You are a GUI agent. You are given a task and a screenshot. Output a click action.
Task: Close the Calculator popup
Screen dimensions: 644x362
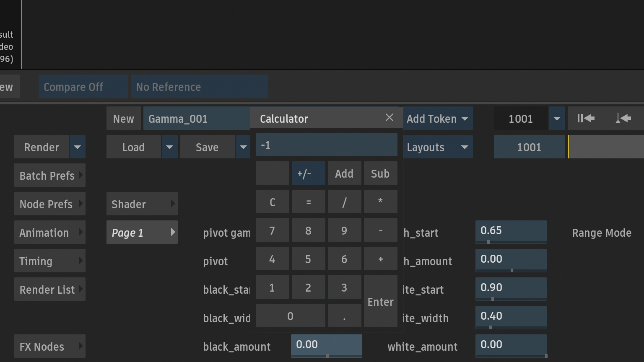pyautogui.click(x=390, y=118)
